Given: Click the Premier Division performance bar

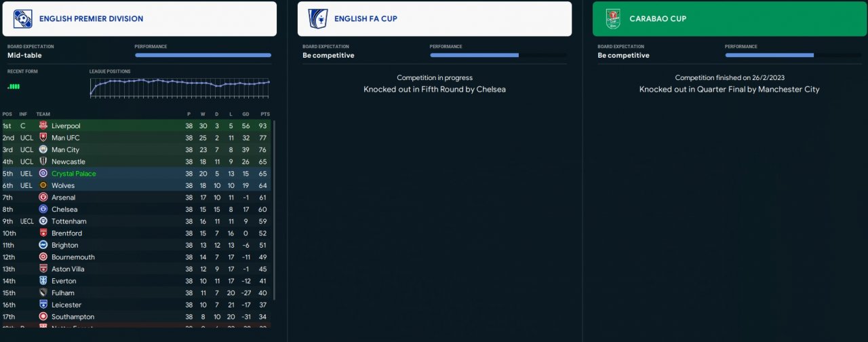Looking at the screenshot, I should point(203,55).
